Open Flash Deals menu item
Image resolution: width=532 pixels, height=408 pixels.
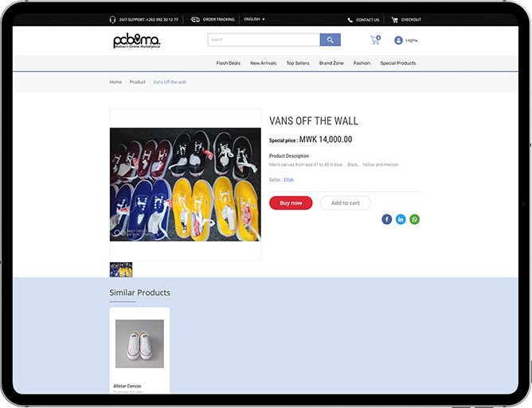pyautogui.click(x=229, y=63)
